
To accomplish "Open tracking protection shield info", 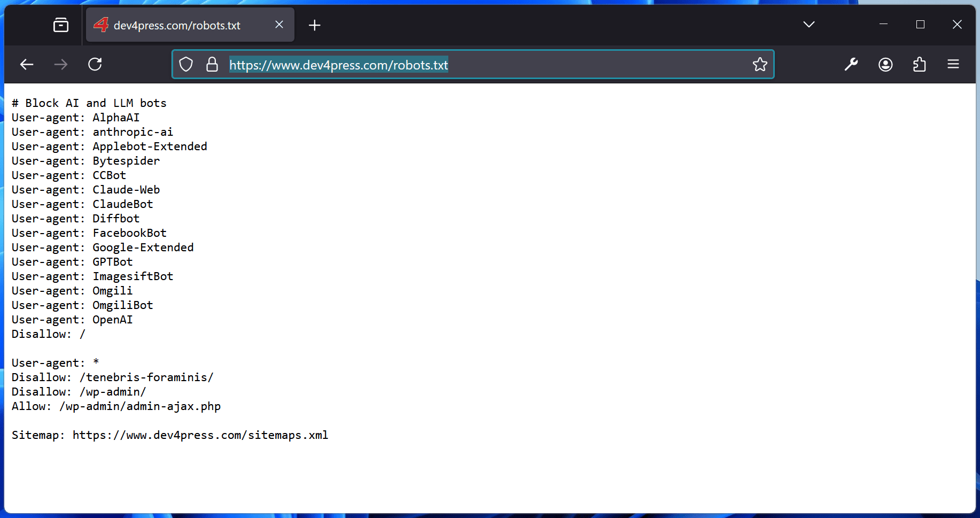I will (x=186, y=65).
